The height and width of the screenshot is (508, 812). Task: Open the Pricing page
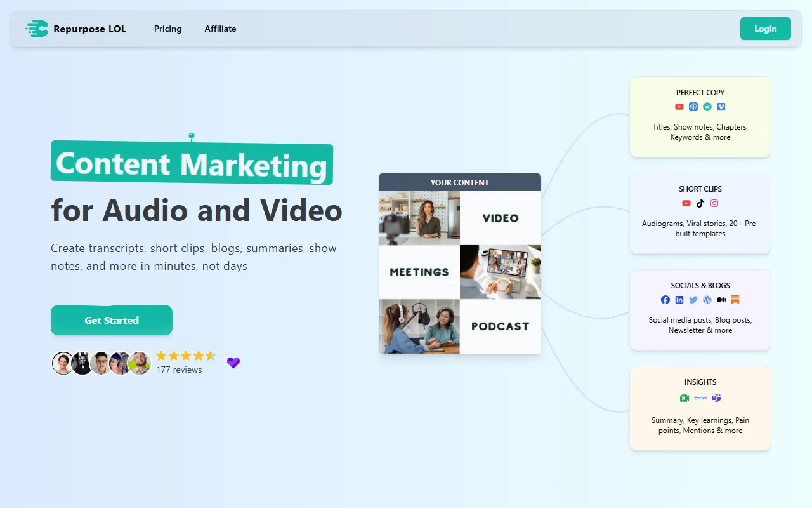(x=167, y=29)
